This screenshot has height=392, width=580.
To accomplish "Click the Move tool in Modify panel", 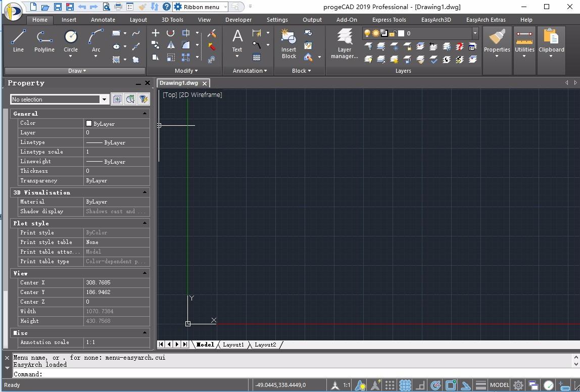I will tap(156, 33).
